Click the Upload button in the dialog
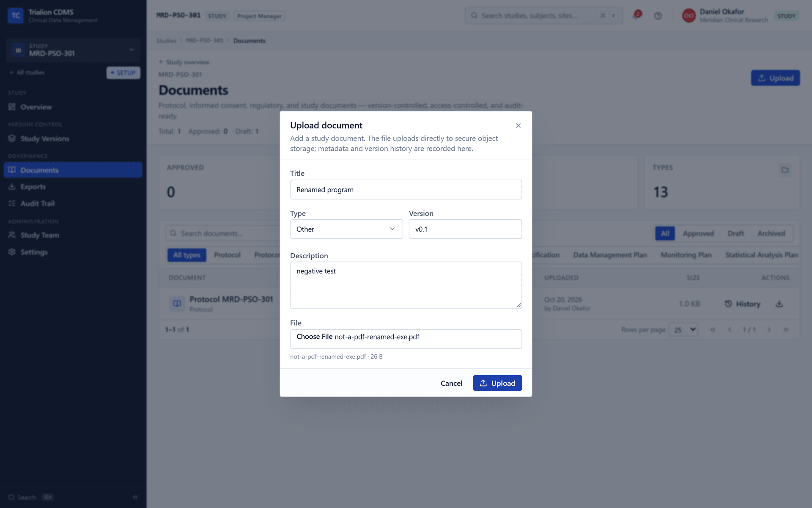 [497, 383]
